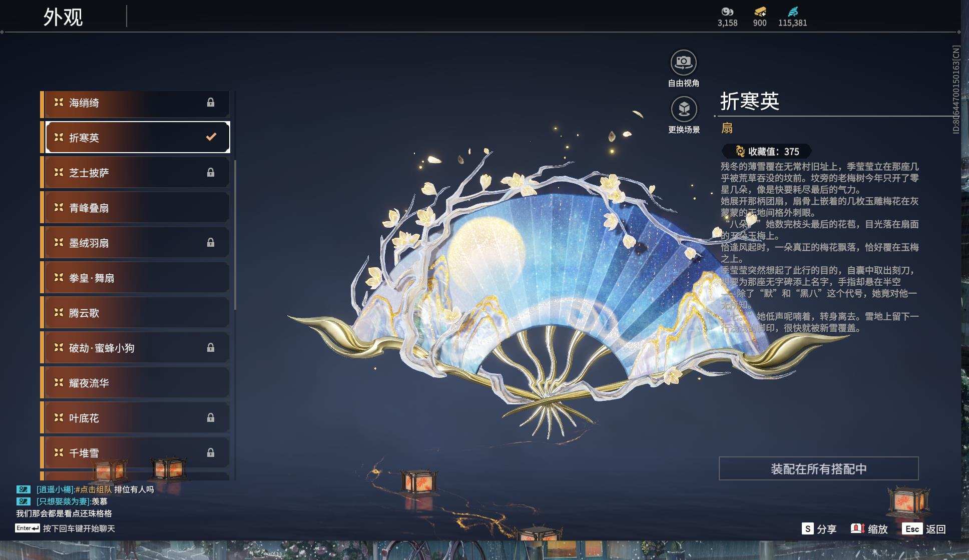Click the 自由视角 camera icon
Viewport: 969px width, 560px height.
[683, 63]
